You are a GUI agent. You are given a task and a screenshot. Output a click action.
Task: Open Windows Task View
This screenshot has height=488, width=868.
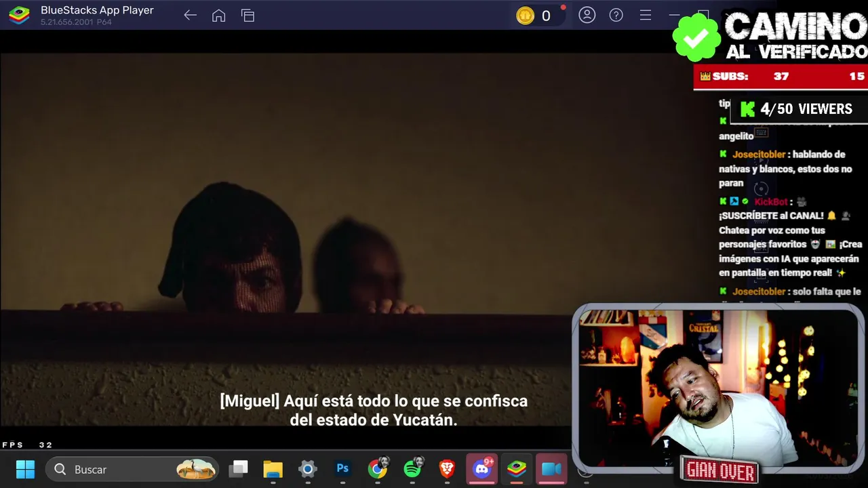pos(238,469)
